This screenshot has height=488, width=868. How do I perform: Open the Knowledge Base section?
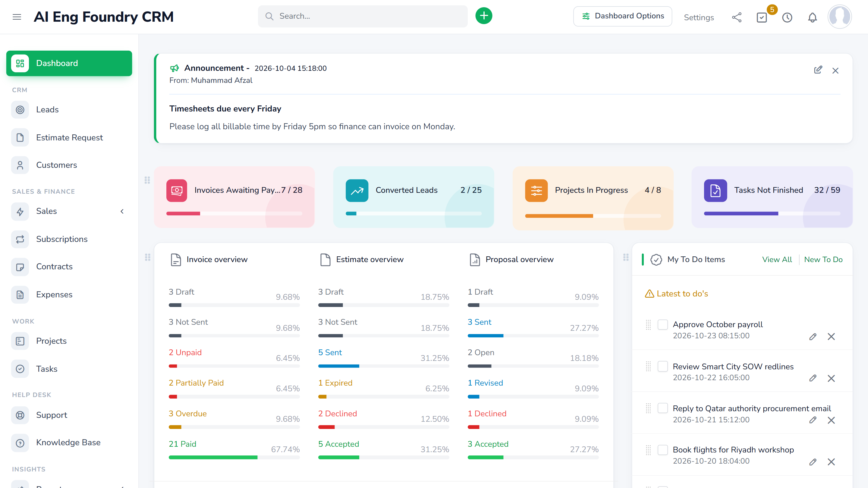tap(69, 443)
